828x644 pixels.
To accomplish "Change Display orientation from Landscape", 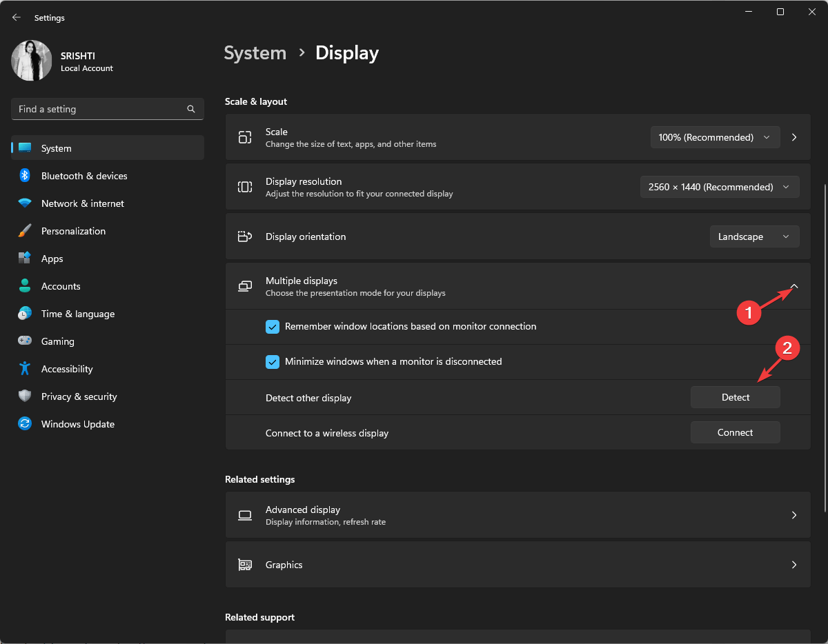I will [x=754, y=236].
